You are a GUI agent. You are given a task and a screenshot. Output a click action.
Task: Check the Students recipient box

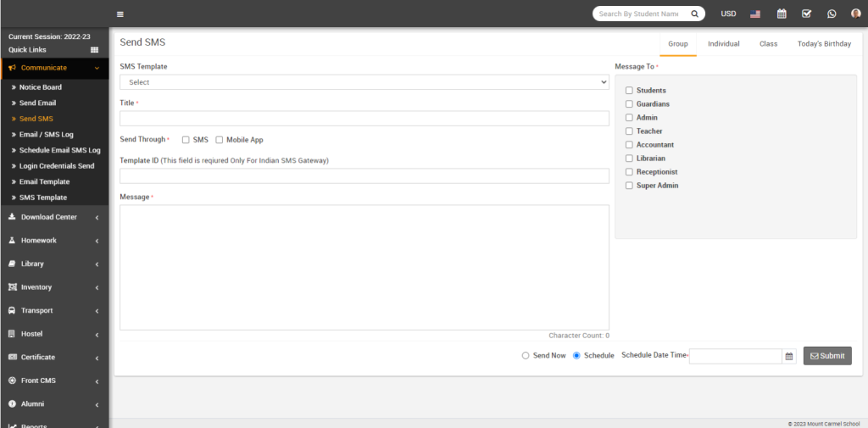(629, 90)
